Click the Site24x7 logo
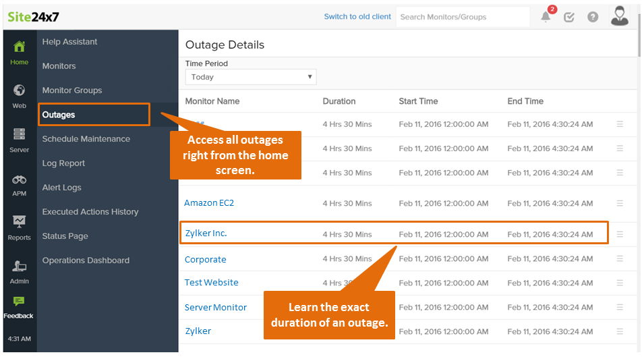 click(x=33, y=17)
